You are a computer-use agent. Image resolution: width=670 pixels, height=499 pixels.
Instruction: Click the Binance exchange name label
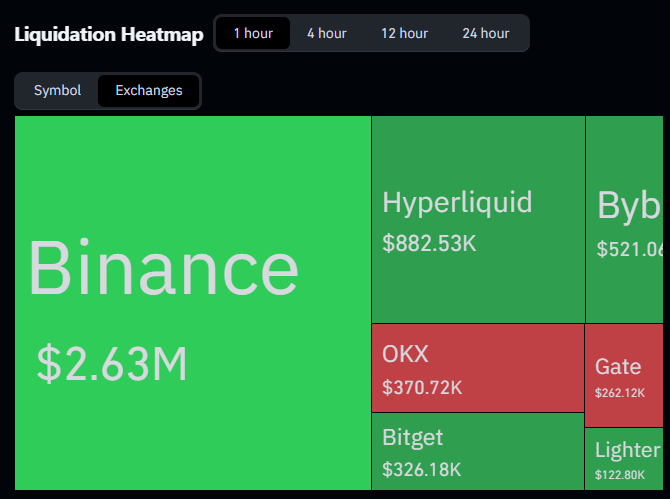(x=164, y=268)
